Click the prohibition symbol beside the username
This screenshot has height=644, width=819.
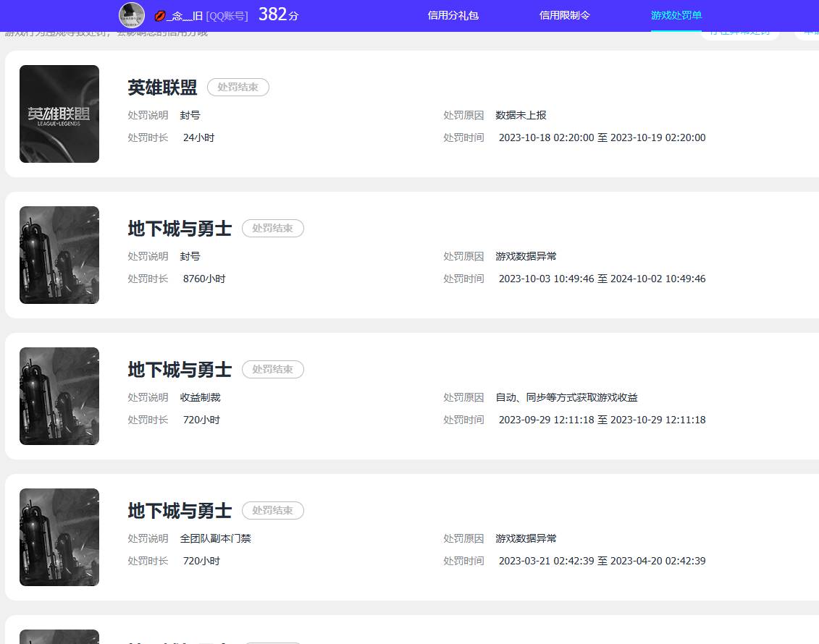pyautogui.click(x=161, y=15)
